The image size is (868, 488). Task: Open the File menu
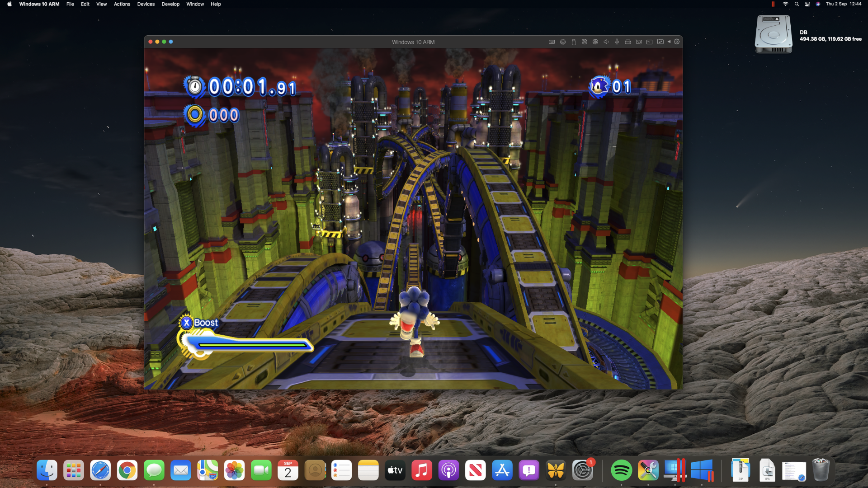click(70, 4)
